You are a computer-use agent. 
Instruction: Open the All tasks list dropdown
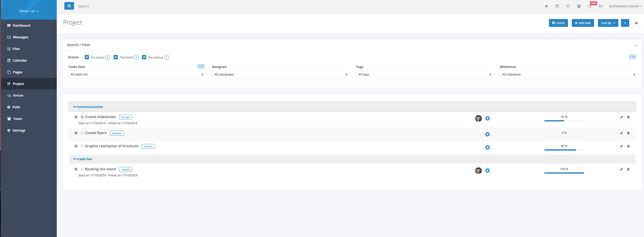(x=136, y=75)
